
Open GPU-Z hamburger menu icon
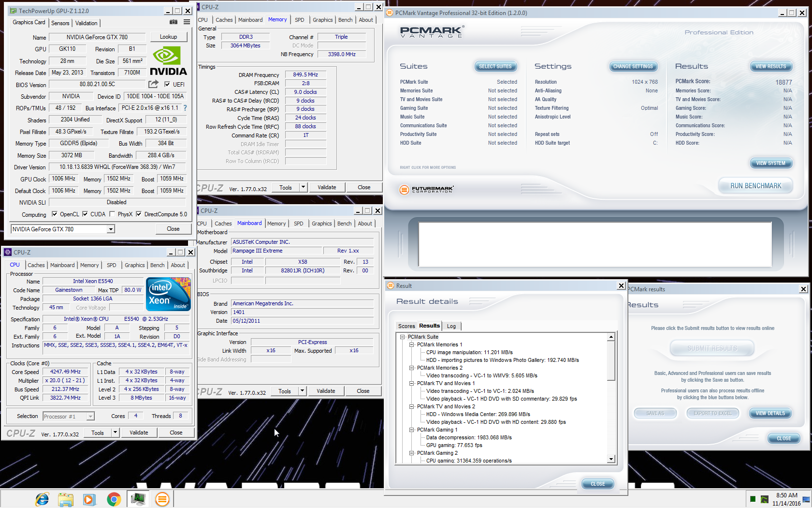pyautogui.click(x=187, y=22)
